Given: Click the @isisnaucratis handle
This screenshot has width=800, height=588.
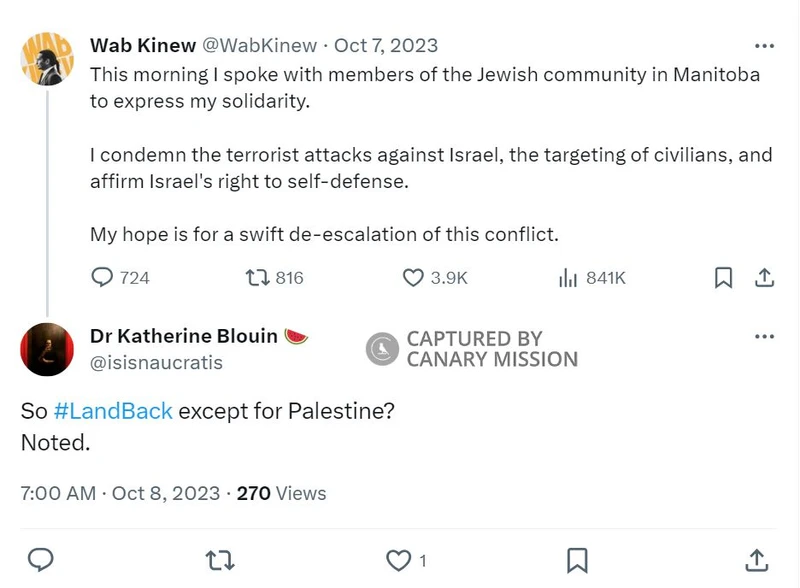Looking at the screenshot, I should click(156, 363).
